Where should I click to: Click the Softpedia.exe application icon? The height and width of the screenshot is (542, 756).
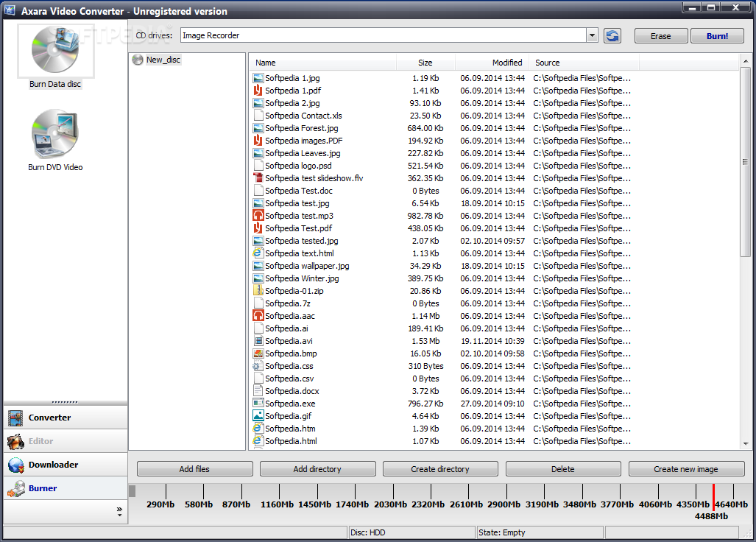pyautogui.click(x=258, y=404)
